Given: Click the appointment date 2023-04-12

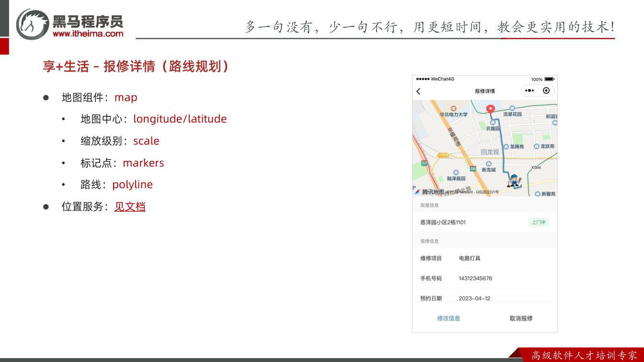Looking at the screenshot, I should click(474, 298).
